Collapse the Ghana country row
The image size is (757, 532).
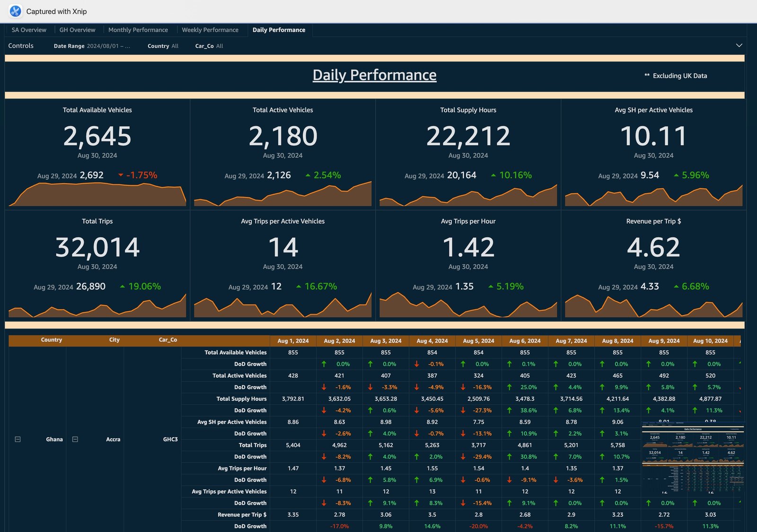pos(18,439)
